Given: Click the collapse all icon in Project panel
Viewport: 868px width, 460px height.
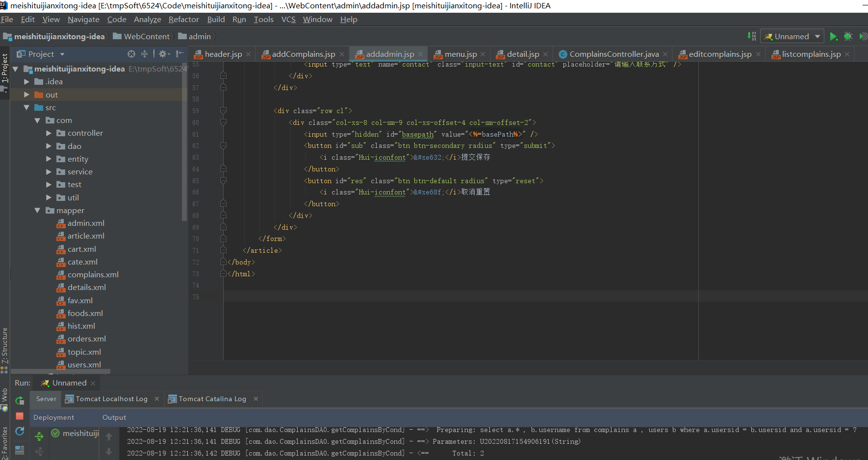Looking at the screenshot, I should click(144, 54).
